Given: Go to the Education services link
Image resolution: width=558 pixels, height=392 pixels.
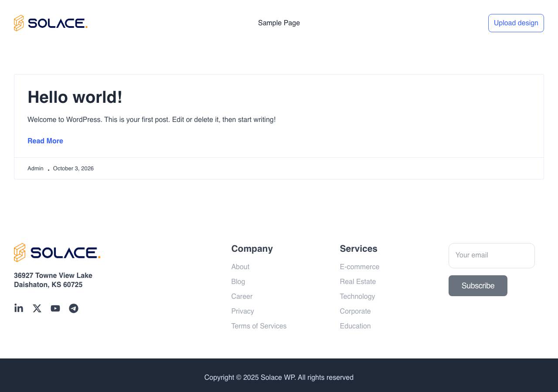Looking at the screenshot, I should (x=355, y=326).
